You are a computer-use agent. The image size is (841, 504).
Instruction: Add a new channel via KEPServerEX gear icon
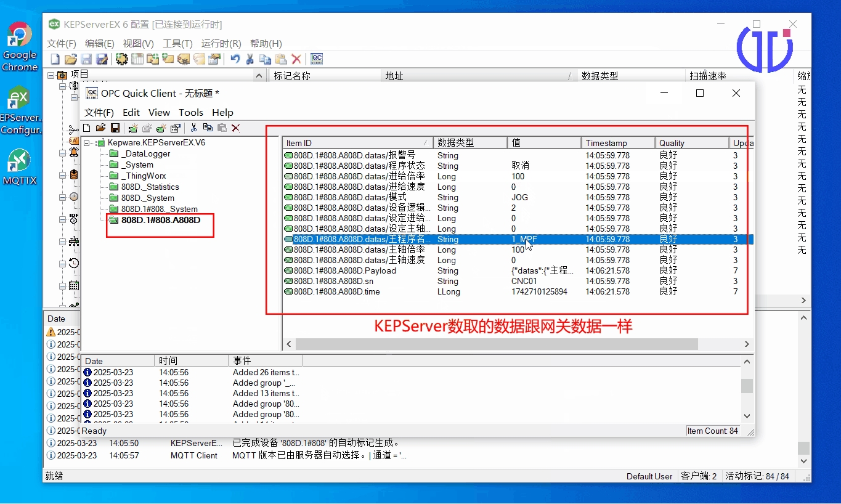(121, 59)
